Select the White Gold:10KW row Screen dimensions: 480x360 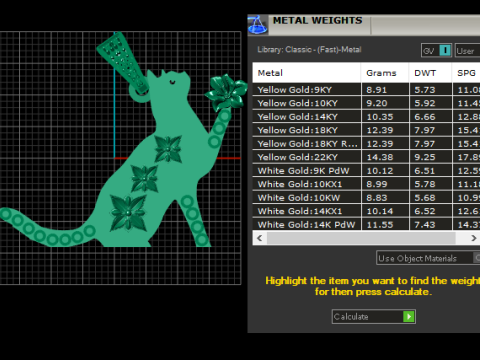(x=366, y=198)
